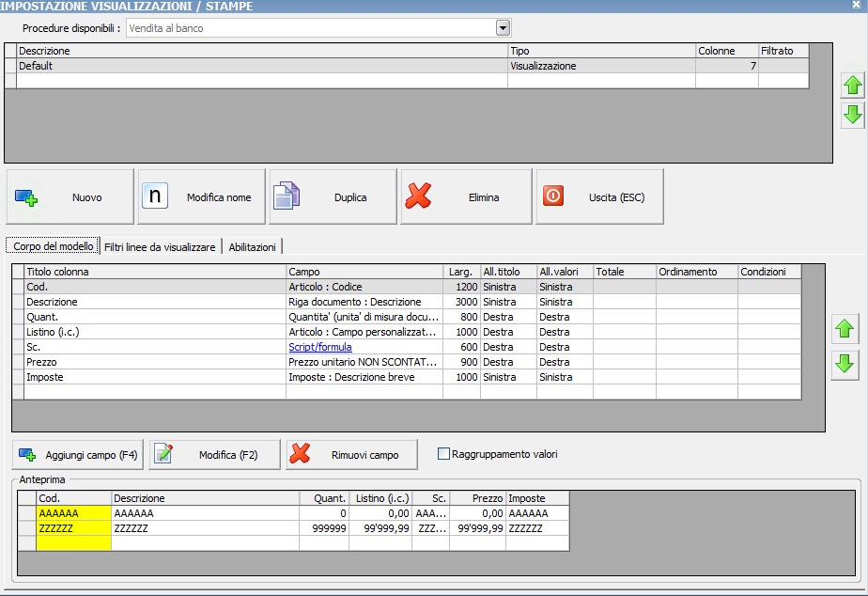Screen dimensions: 868x596
Task: Select the Prezzo title cell in columns grid
Action: pos(155,361)
